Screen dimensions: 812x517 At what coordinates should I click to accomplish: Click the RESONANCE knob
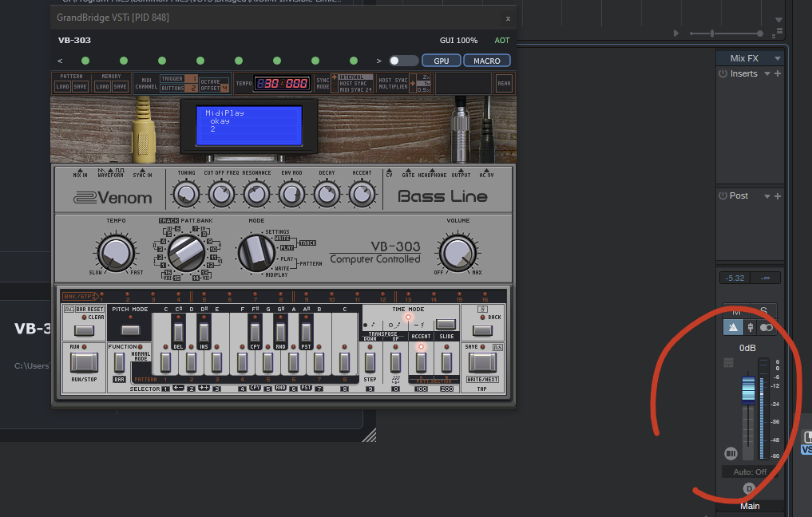(x=256, y=195)
